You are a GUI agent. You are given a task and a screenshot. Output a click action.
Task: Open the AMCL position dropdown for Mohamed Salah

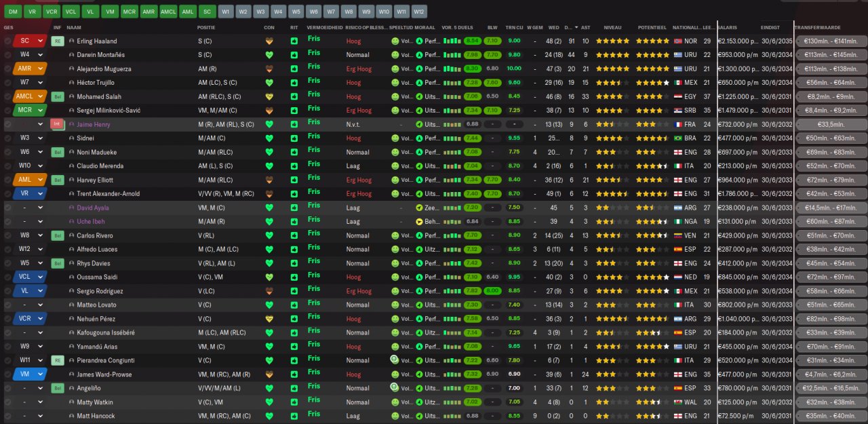[x=30, y=96]
